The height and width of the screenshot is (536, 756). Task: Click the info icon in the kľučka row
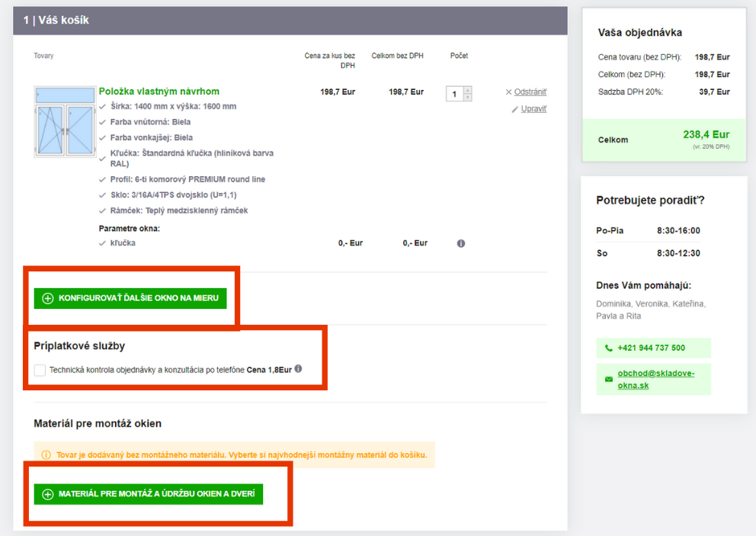461,243
